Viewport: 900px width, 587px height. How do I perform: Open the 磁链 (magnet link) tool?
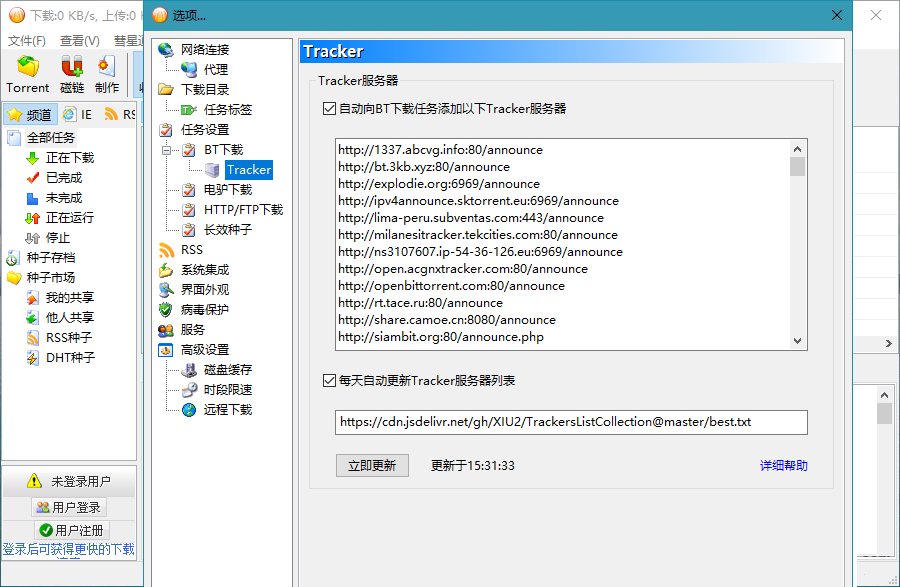70,71
